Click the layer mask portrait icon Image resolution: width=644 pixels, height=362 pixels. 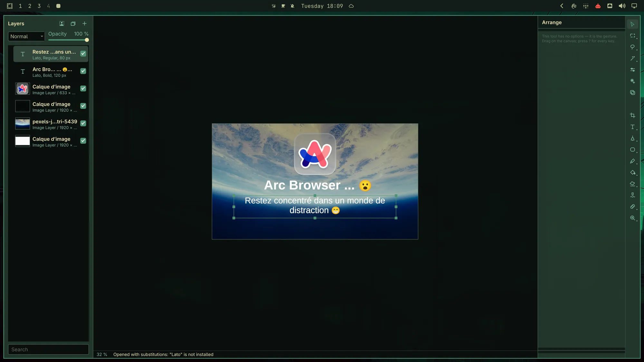[62, 24]
